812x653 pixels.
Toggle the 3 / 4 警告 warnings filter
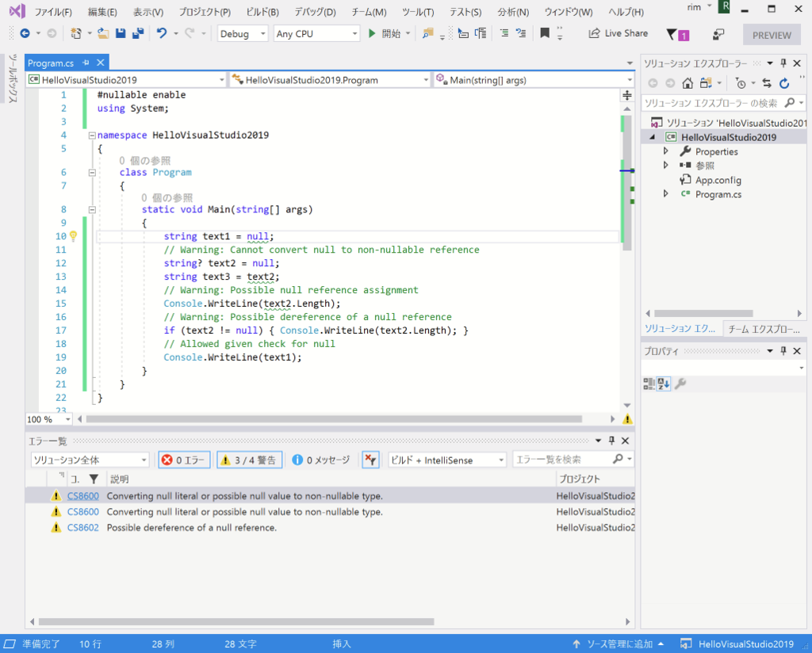(x=247, y=460)
